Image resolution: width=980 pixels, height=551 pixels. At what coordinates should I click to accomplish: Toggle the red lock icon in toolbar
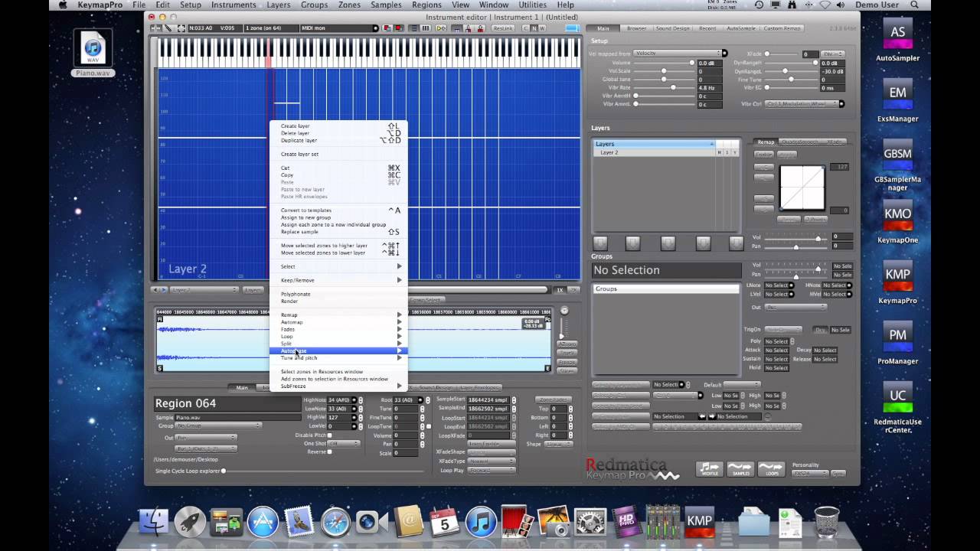pos(480,28)
